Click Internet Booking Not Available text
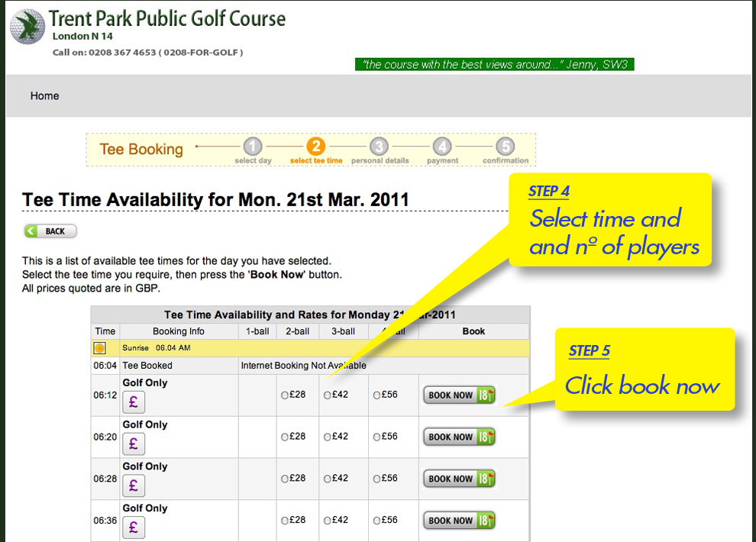The image size is (756, 542). point(303,366)
